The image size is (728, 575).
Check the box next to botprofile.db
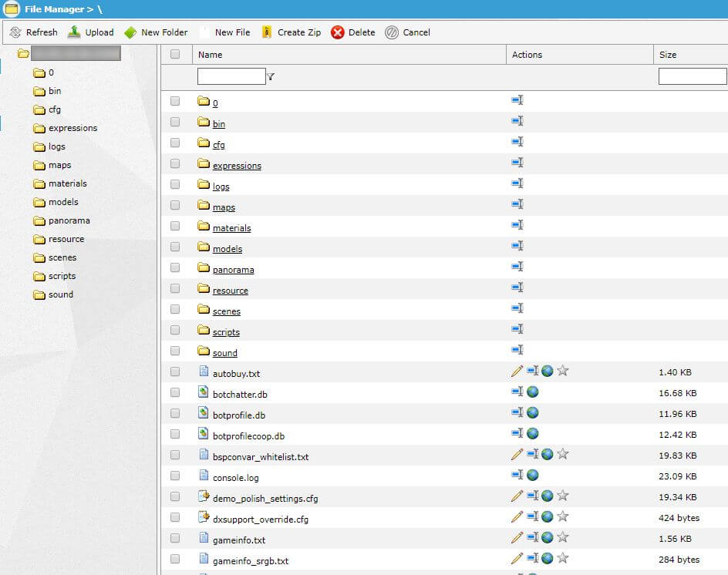pyautogui.click(x=175, y=413)
